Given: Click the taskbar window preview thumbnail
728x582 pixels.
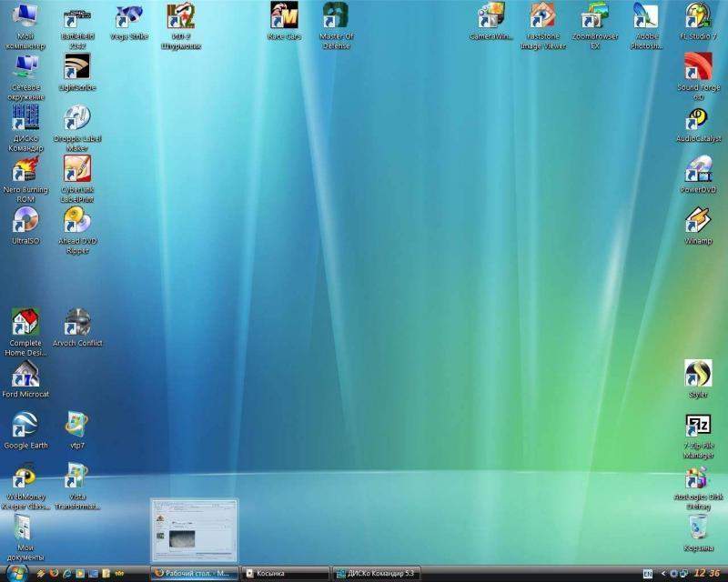Looking at the screenshot, I should pyautogui.click(x=194, y=531).
